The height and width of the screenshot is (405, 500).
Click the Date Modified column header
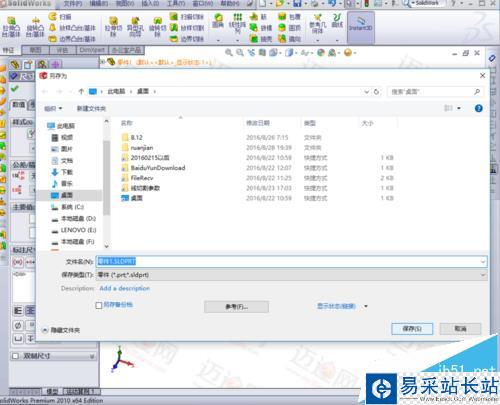click(x=258, y=123)
